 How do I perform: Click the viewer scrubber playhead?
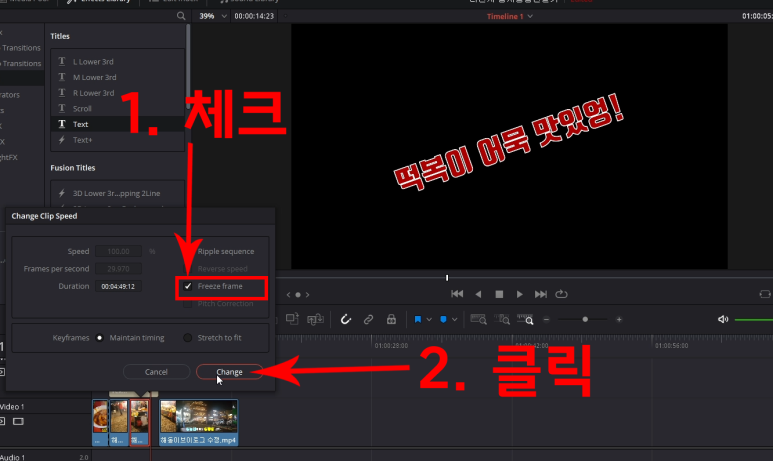tap(447, 278)
